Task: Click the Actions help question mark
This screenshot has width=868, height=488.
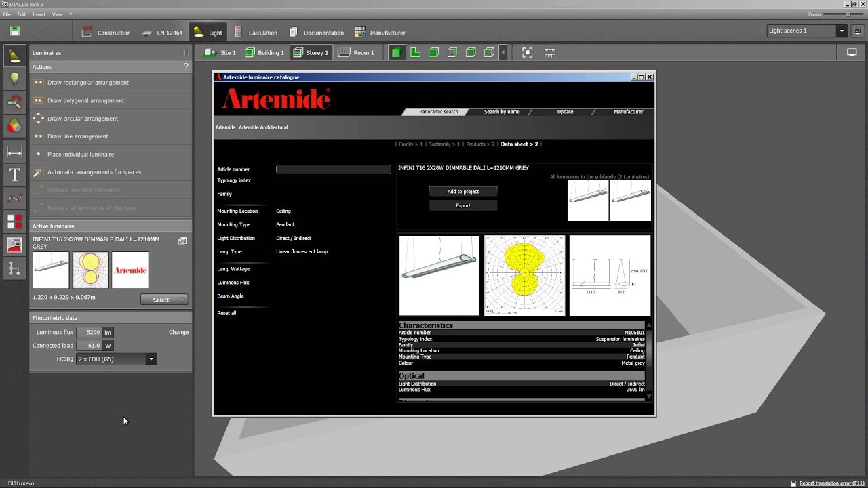Action: [x=186, y=67]
